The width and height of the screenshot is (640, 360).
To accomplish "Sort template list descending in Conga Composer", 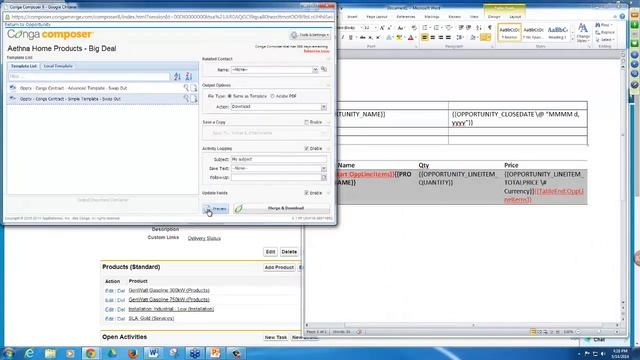I will click(189, 76).
